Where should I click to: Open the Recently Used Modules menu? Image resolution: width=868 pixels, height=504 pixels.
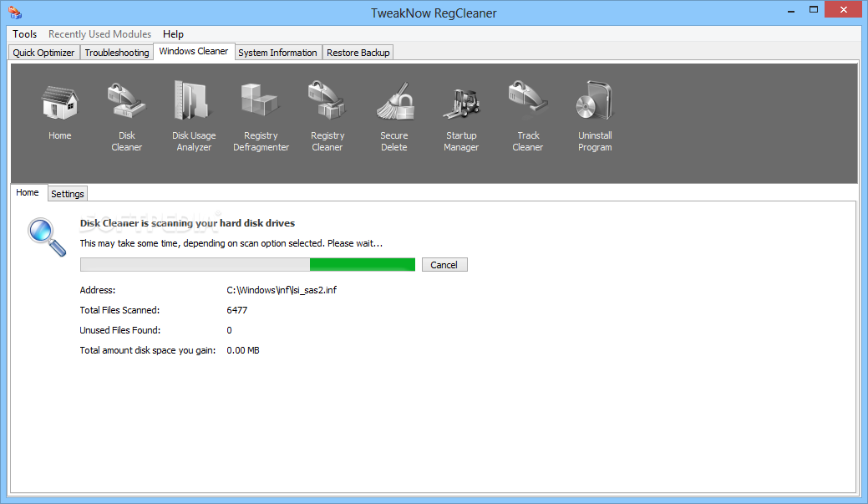pos(99,34)
